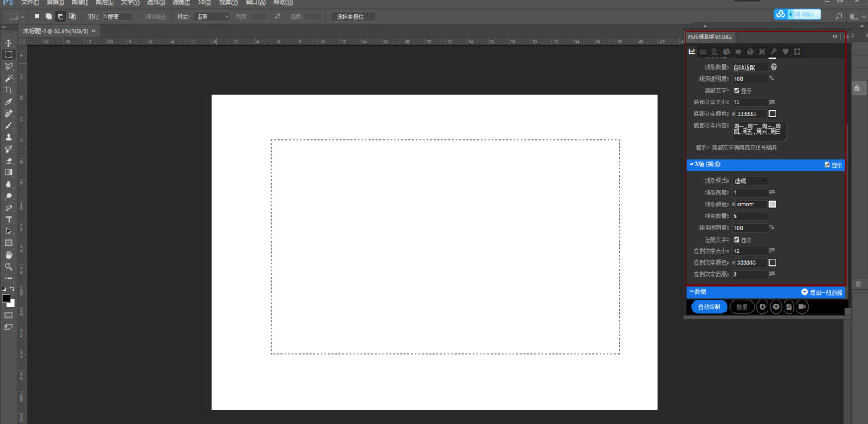The image size is (868, 424).
Task: Collapse the plugin panel with double arrows
Action: click(x=835, y=36)
